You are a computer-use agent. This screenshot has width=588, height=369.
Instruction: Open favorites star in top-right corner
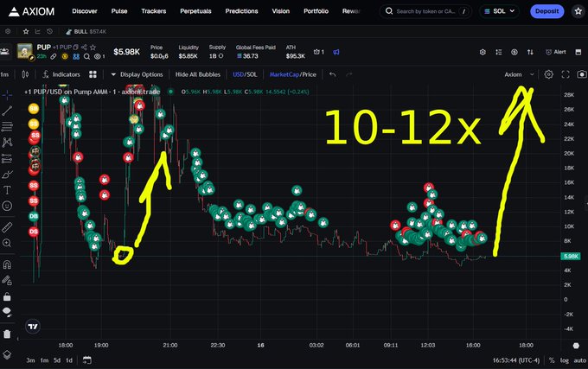[x=578, y=11]
